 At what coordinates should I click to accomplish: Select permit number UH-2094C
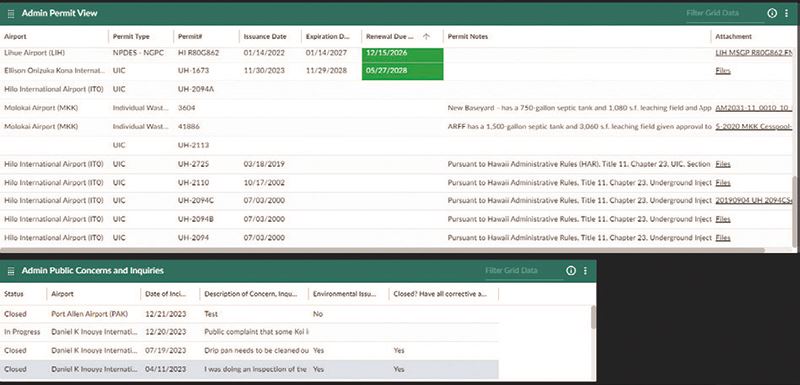tap(196, 200)
